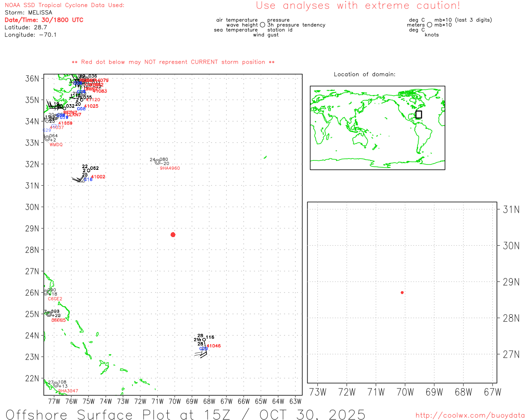The image size is (525, 420).
Task: Click the 27N latitude label on inset map
Action: [x=511, y=354]
